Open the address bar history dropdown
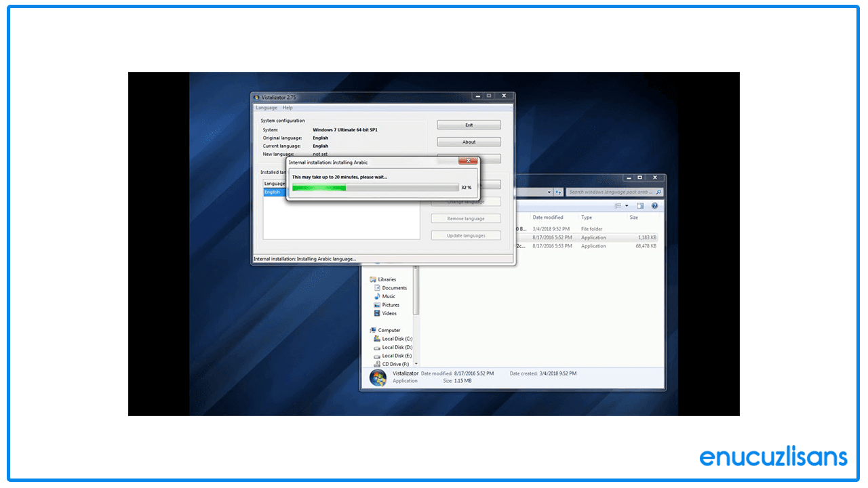This screenshot has height=488, width=868. coord(549,192)
